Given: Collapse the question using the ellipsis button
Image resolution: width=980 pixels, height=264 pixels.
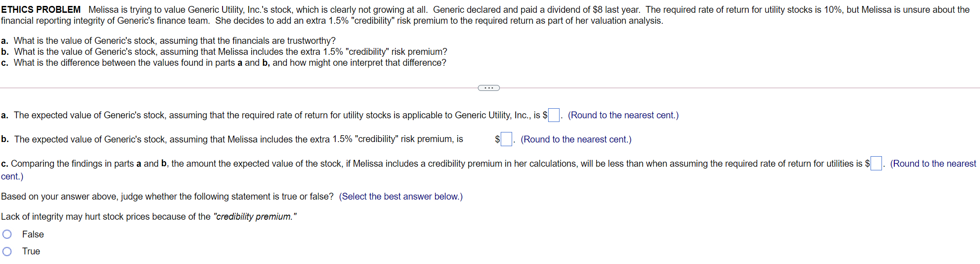Looking at the screenshot, I should click(x=488, y=87).
